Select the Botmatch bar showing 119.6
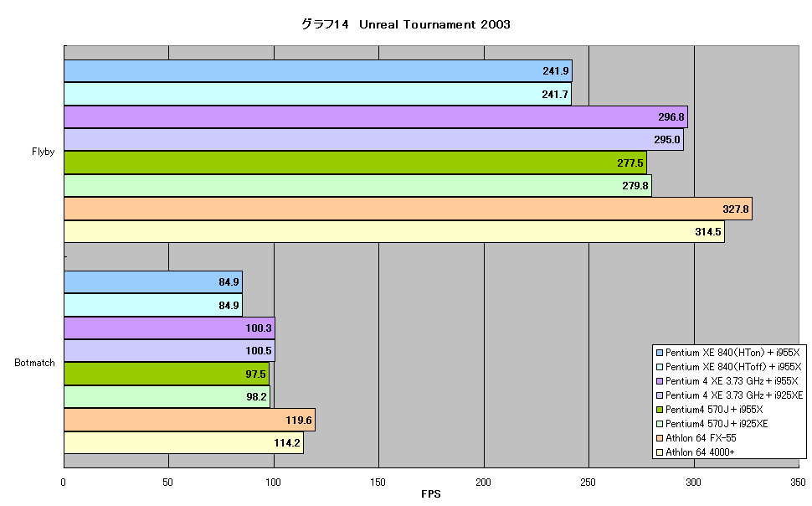This screenshot has height=506, width=812. click(189, 420)
